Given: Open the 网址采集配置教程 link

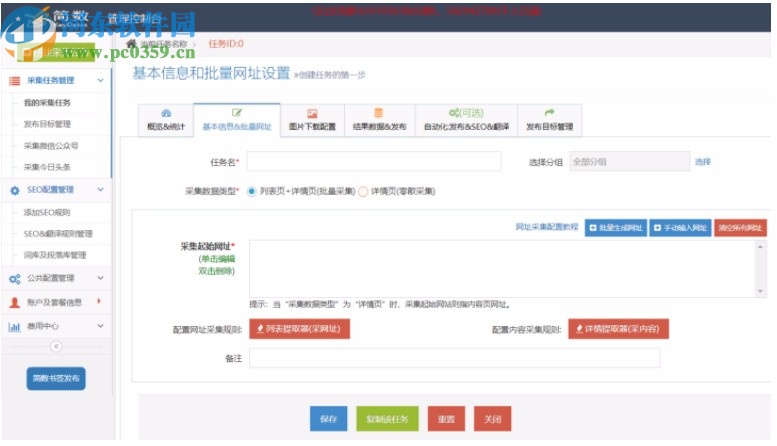Looking at the screenshot, I should click(547, 227).
